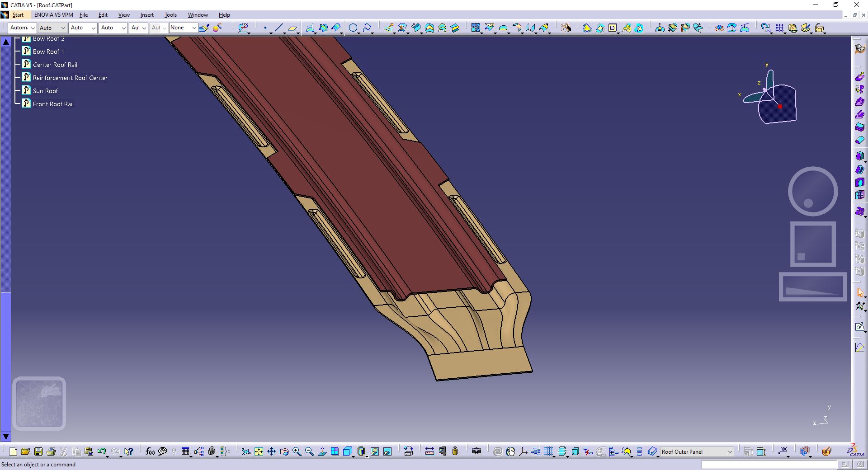The width and height of the screenshot is (868, 470).
Task: Open the Roof Outer Panel dropdown
Action: [x=697, y=451]
